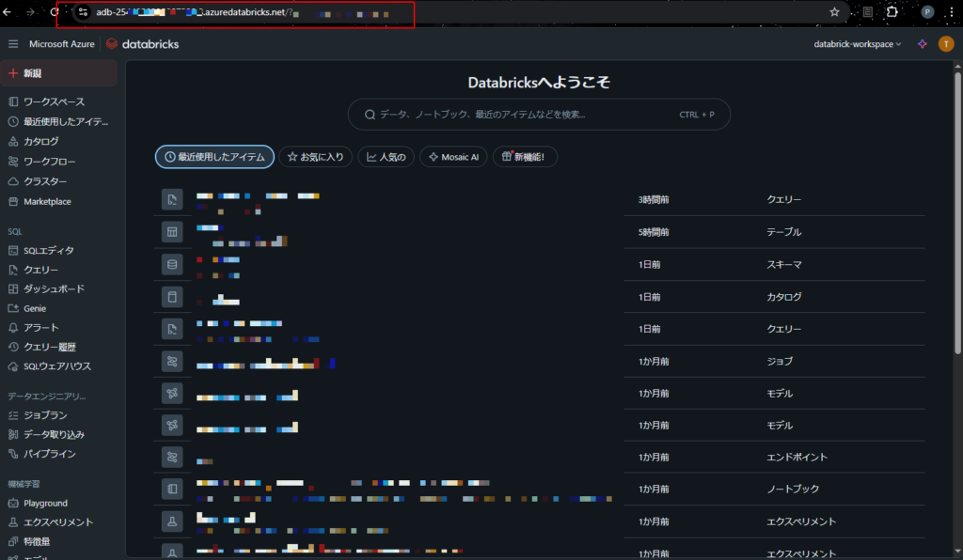This screenshot has width=963, height=560.
Task: Select the 最近使用したアイテム tab
Action: (214, 157)
